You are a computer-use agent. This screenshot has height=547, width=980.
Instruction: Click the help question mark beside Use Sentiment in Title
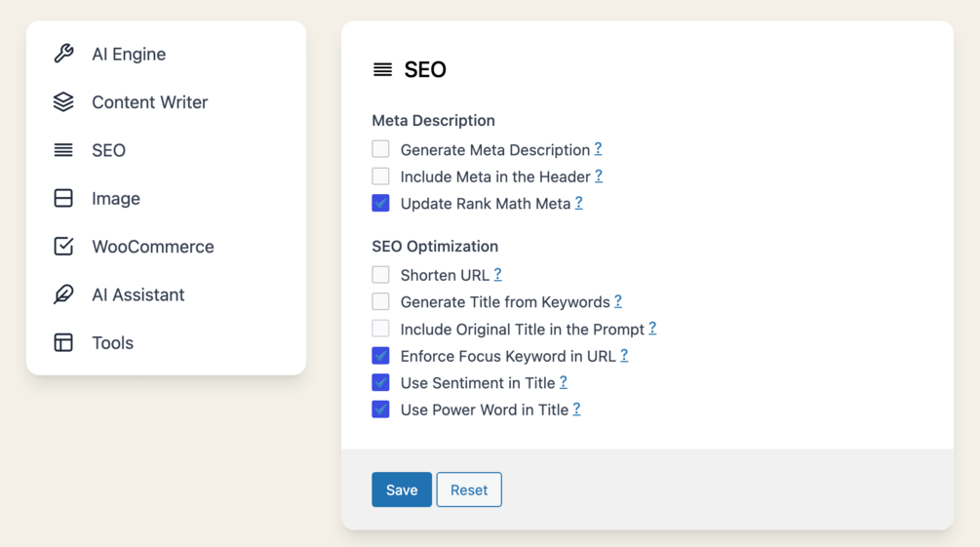click(x=564, y=382)
